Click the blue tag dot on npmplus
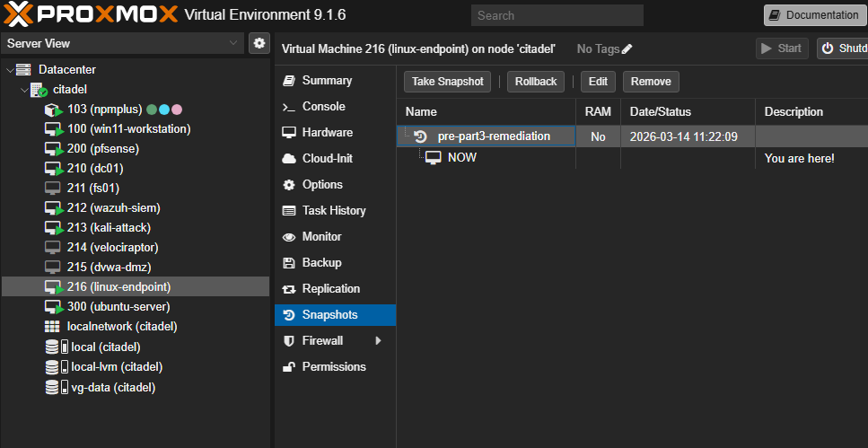The image size is (868, 448). tap(165, 110)
